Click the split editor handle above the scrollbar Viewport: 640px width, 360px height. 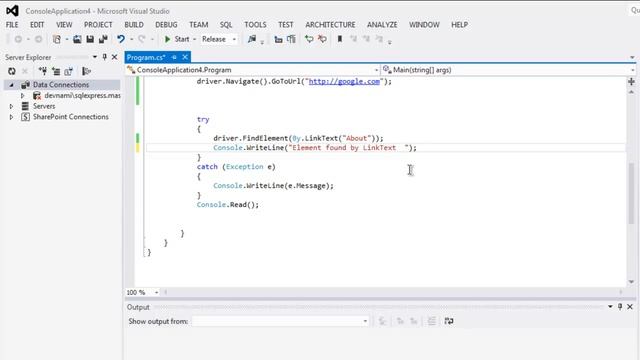pyautogui.click(x=631, y=82)
